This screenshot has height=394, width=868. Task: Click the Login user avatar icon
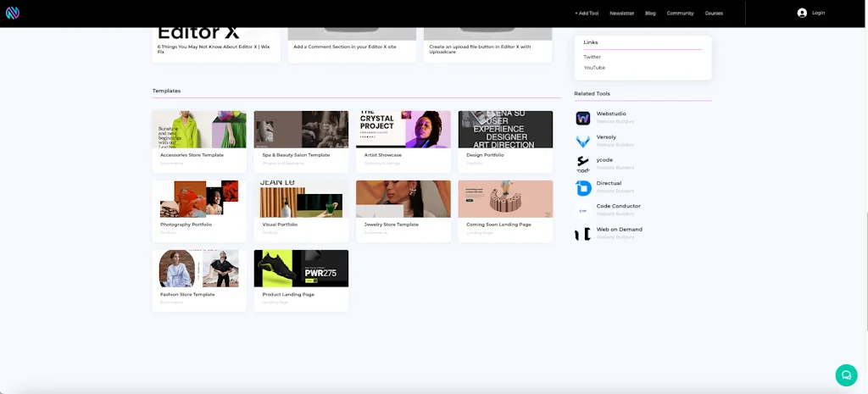(802, 13)
